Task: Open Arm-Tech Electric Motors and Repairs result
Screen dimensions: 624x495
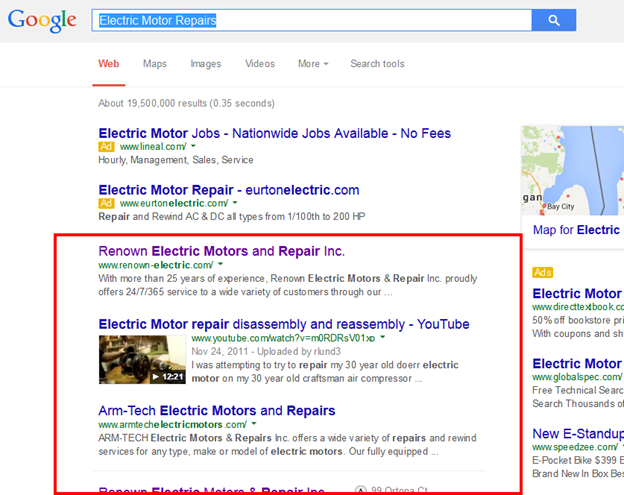Action: coord(217,411)
